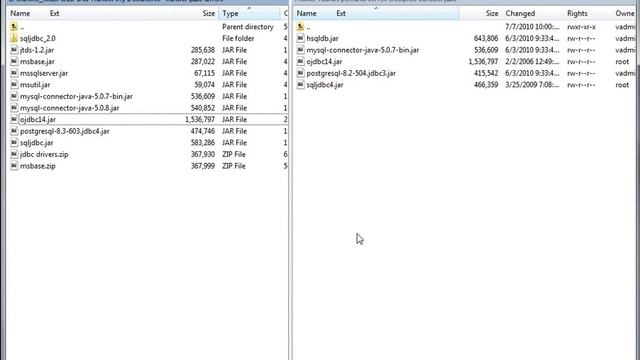Click the hsqldb.jar file icon
Image resolution: width=640 pixels, height=360 pixels.
coord(300,38)
